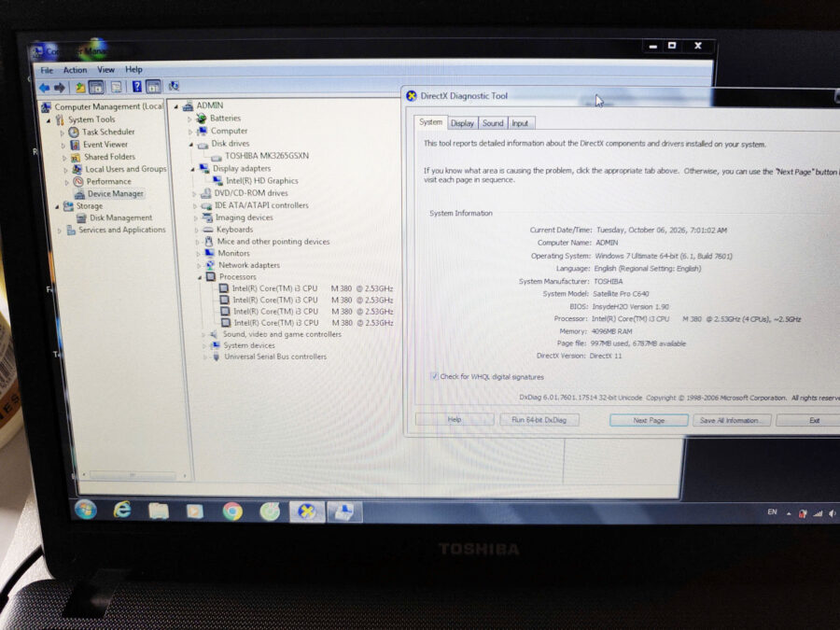Expand the Network adapters category
This screenshot has width=840, height=630.
pos(199,265)
